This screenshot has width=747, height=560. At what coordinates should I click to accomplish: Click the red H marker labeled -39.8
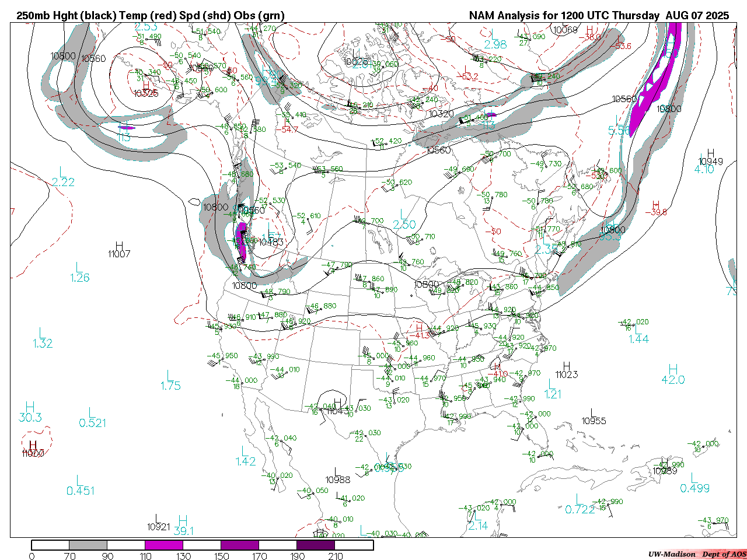[x=655, y=205]
